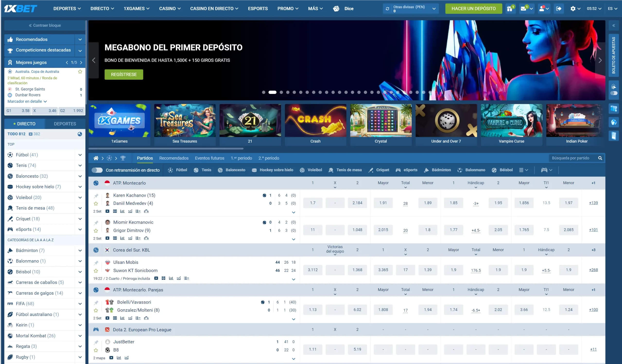Add Miomir Kecmanovic match to favorites star

pos(96,231)
